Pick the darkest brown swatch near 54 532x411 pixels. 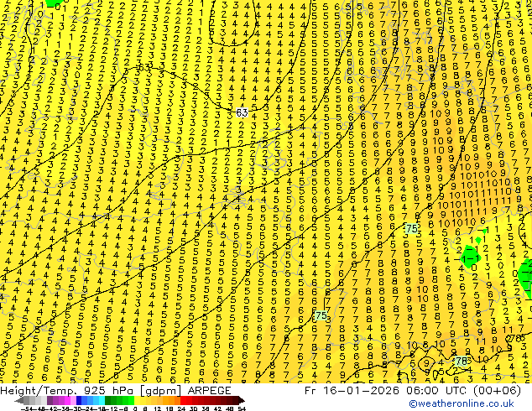(x=236, y=400)
